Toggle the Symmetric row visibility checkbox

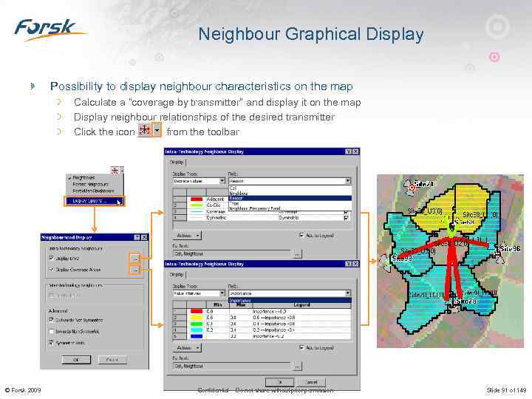pos(346,218)
